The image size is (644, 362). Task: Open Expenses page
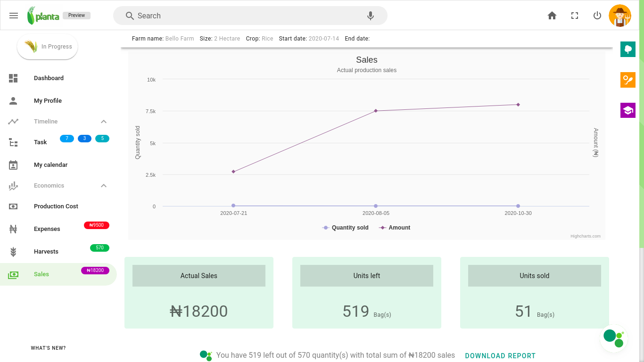47,229
